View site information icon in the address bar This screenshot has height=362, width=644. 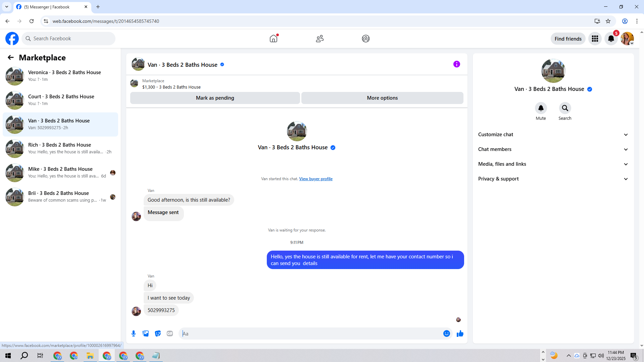(x=46, y=21)
